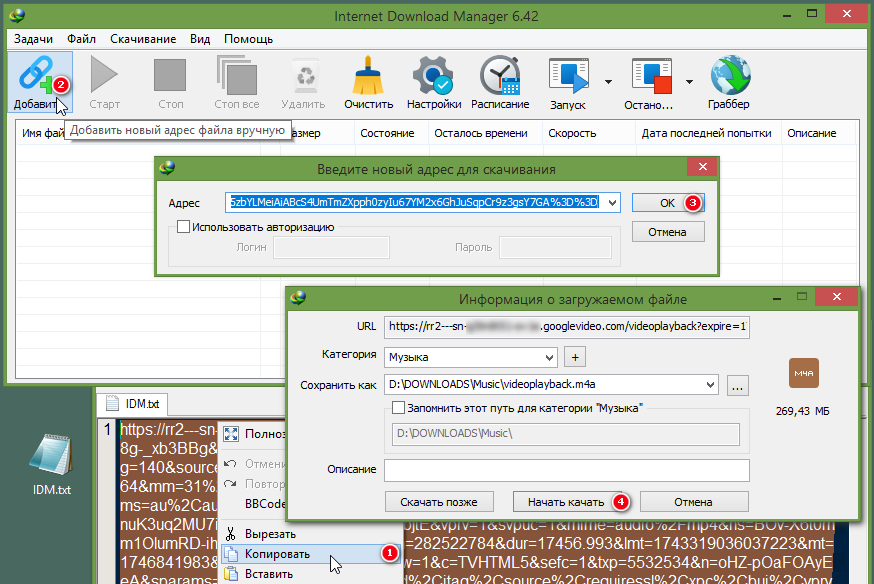Screen dimensions: 874x584
Task: Choose Copy from the context menu
Action: (x=277, y=554)
